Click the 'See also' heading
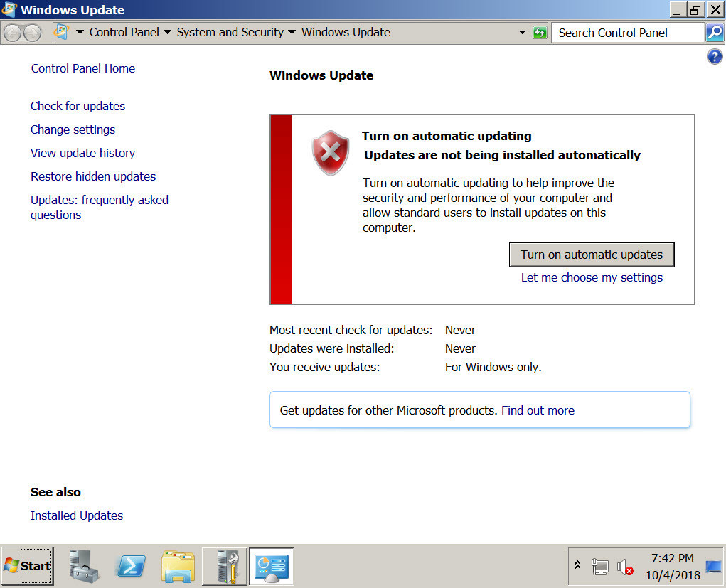Viewport: 726px width, 588px height. click(55, 492)
